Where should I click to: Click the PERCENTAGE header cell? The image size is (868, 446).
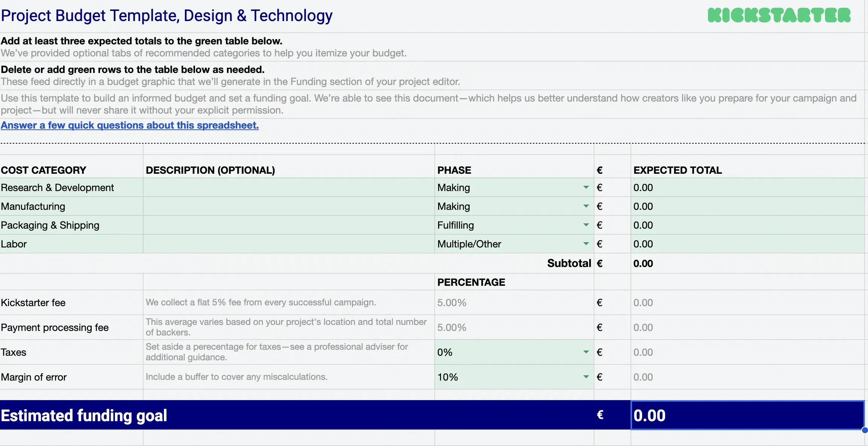[514, 282]
